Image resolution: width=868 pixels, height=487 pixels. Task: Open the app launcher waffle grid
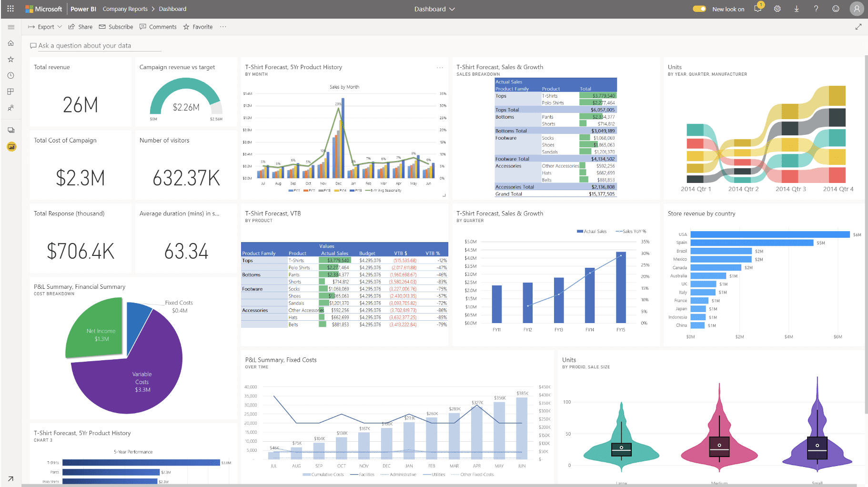pos(10,9)
